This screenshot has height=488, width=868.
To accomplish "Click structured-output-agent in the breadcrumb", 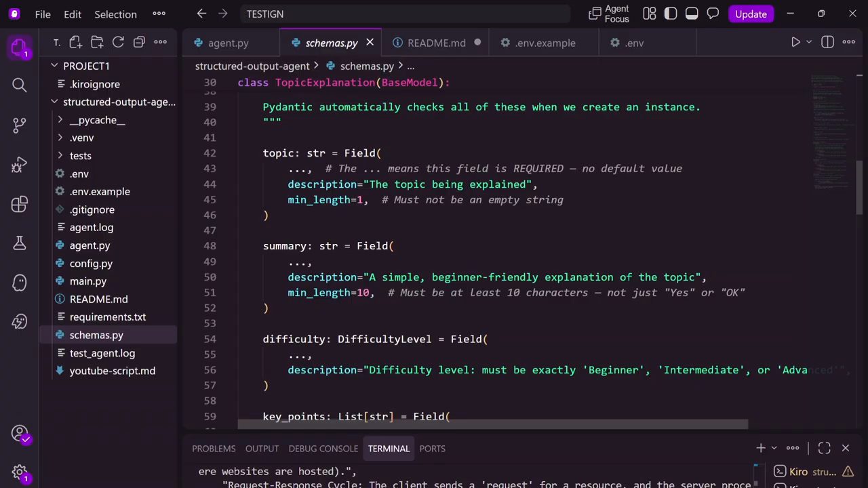I will coord(252,66).
